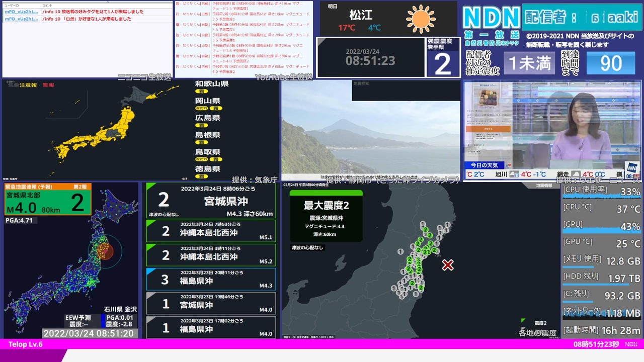Click the 霜 badge under 和歌山県
The image size is (644, 362).
(x=201, y=91)
